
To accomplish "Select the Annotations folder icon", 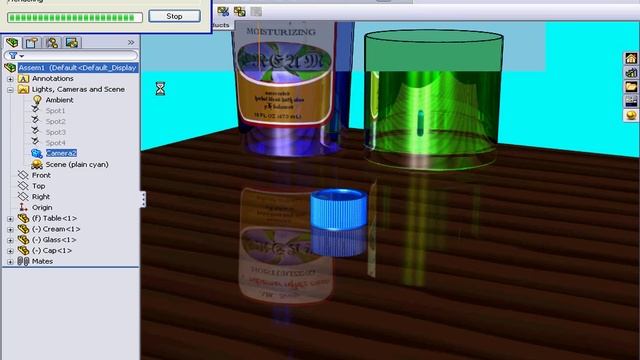I will (23, 78).
